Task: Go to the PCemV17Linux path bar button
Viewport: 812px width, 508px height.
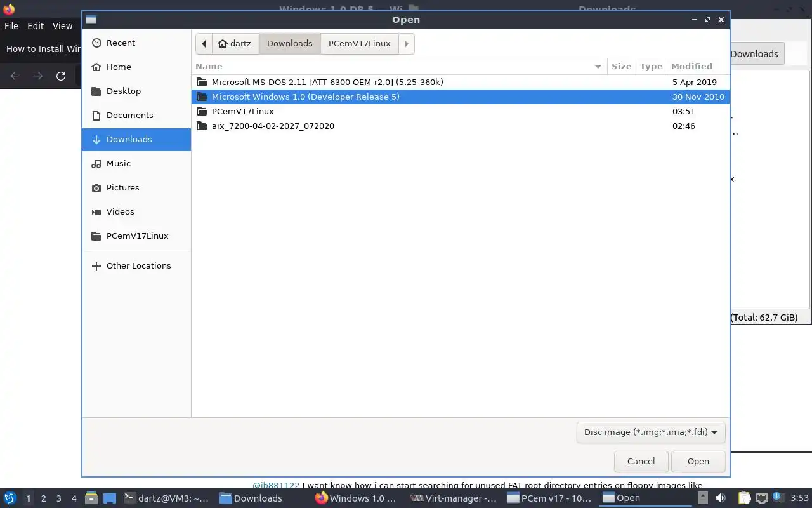Action: pyautogui.click(x=360, y=43)
